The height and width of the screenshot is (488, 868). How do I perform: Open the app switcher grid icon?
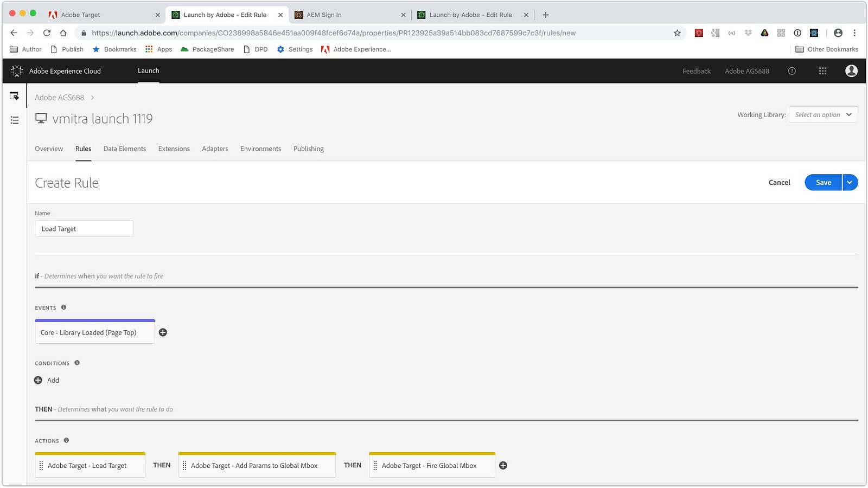(x=822, y=71)
